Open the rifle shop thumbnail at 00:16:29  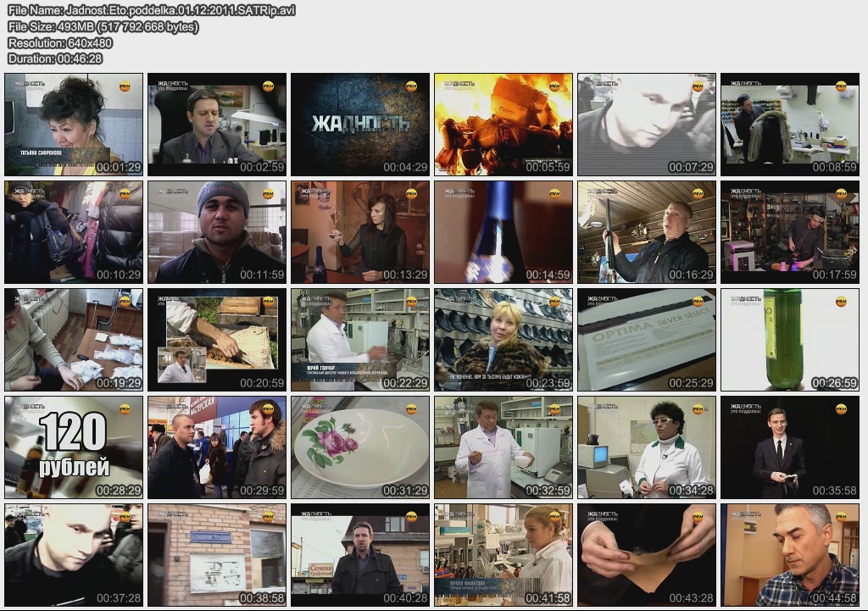[x=647, y=232]
